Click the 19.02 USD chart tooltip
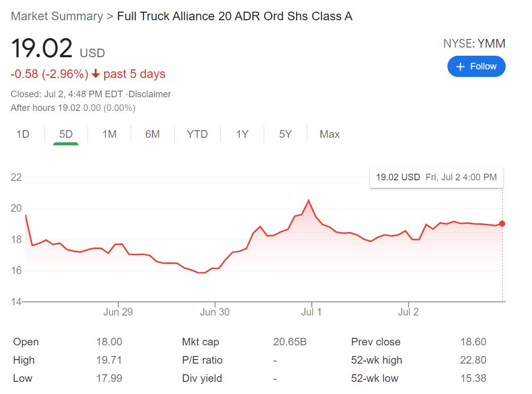This screenshot has height=394, width=532. 436,177
